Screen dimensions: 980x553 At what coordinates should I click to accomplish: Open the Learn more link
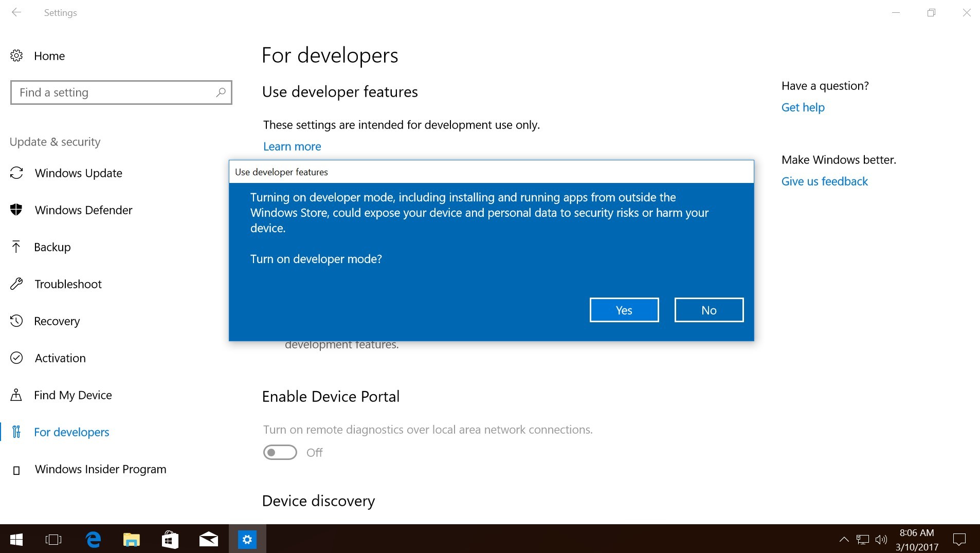coord(292,146)
